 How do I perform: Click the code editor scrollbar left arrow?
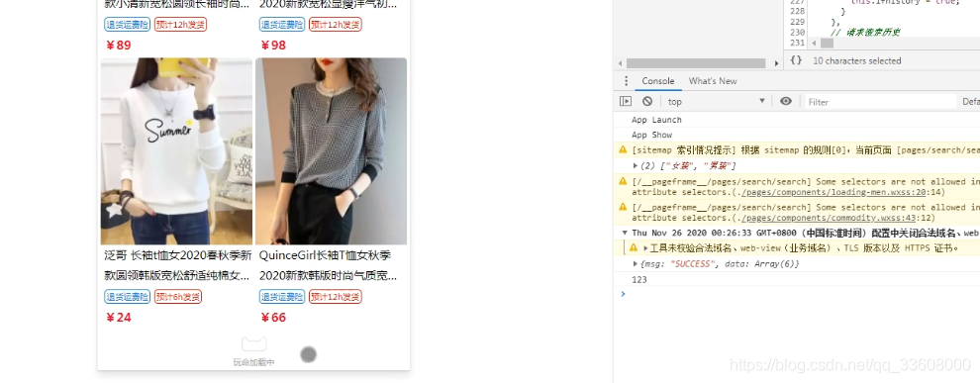click(x=814, y=44)
